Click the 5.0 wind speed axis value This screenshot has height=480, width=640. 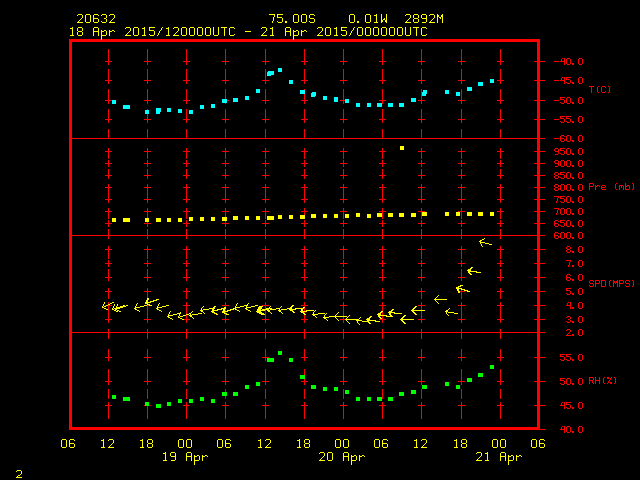click(574, 292)
